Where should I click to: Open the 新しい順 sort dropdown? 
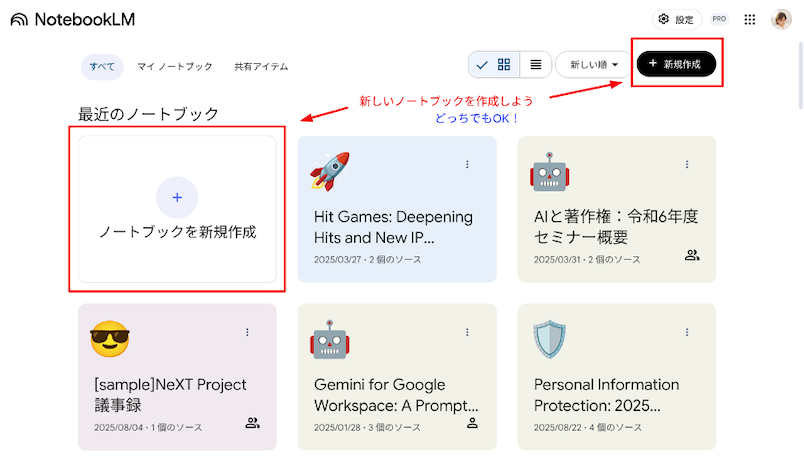pos(594,65)
